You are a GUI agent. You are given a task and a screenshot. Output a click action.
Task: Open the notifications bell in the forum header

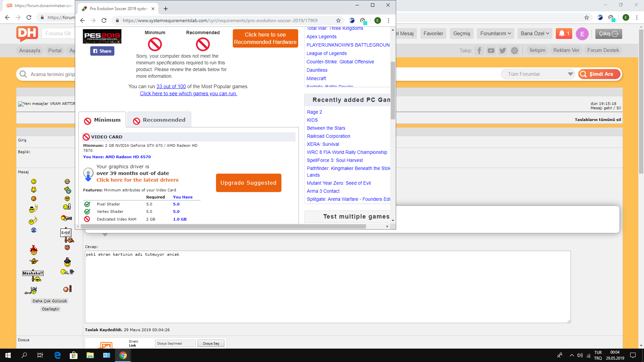tap(564, 34)
